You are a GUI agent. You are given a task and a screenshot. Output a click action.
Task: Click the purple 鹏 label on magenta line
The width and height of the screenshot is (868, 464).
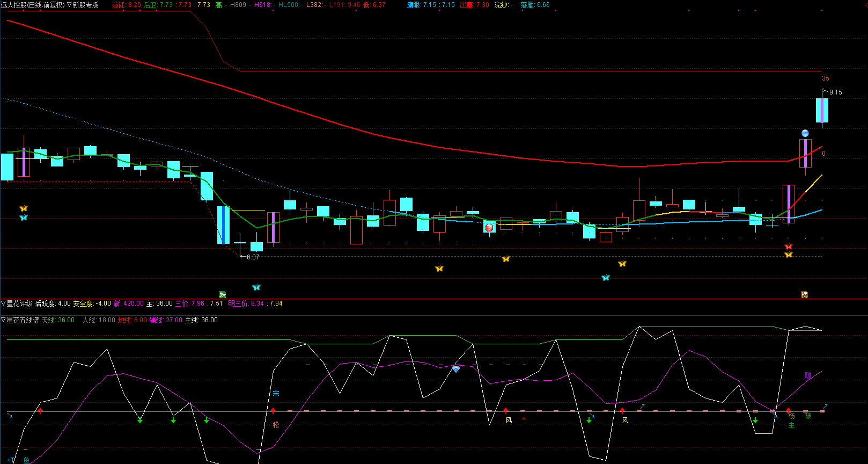[808, 376]
